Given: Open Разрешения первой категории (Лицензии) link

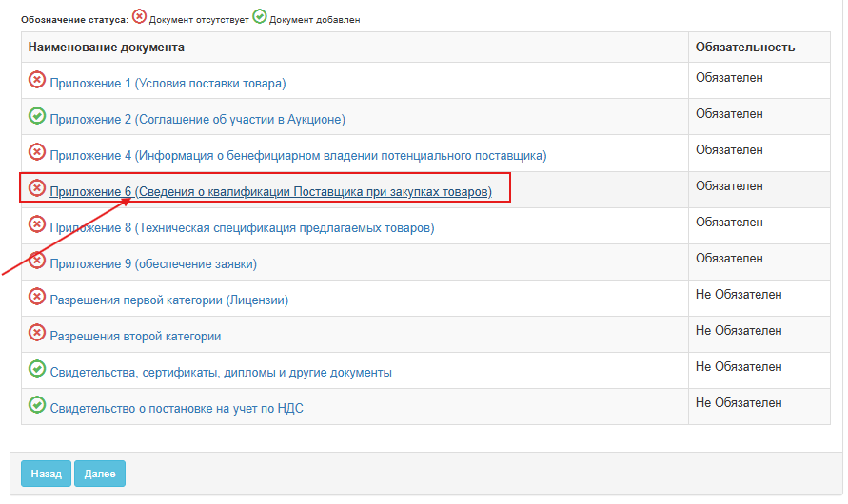Looking at the screenshot, I should pos(168,300).
